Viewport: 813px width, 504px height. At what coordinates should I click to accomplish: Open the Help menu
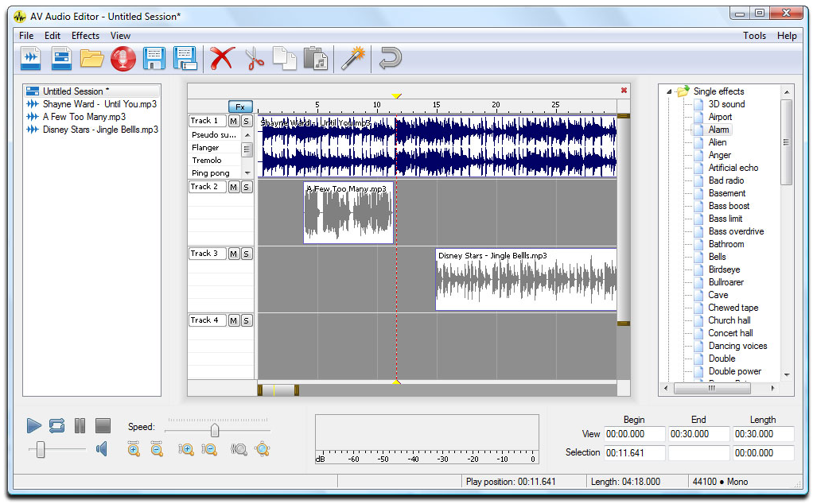tap(787, 36)
